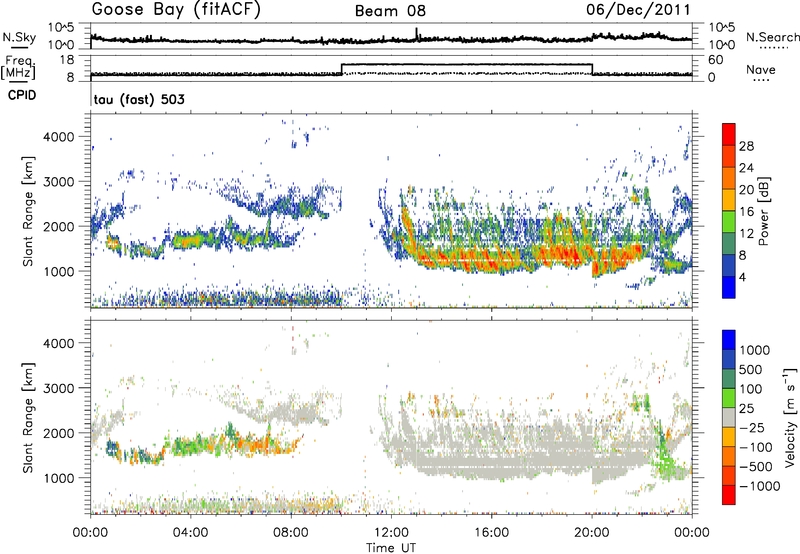
Task: Click the 04:00 time tick label
Action: click(x=190, y=533)
